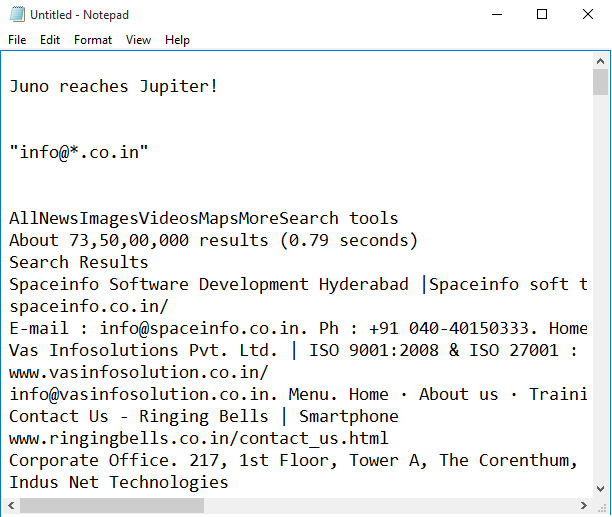The width and height of the screenshot is (612, 517).
Task: Click the vertical scrollbar up arrow
Action: click(x=600, y=61)
